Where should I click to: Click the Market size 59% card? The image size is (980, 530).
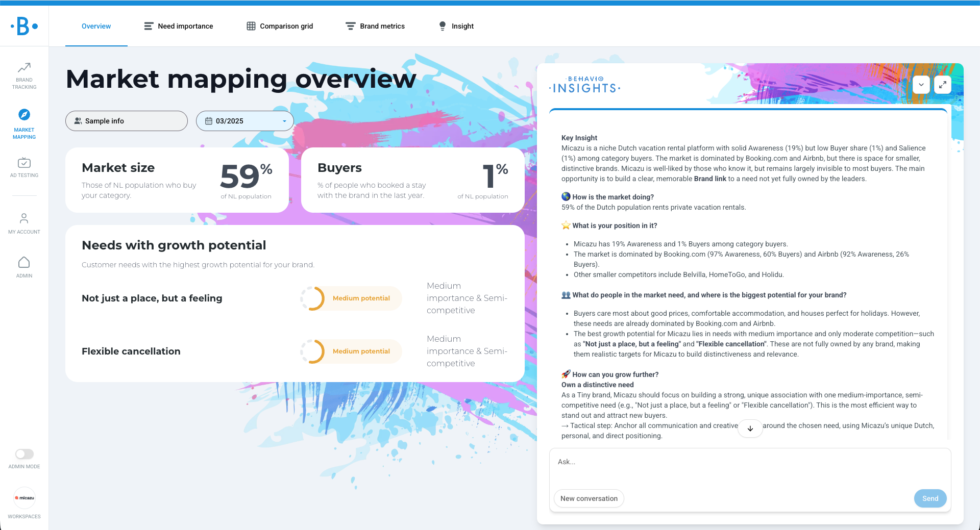point(177,180)
